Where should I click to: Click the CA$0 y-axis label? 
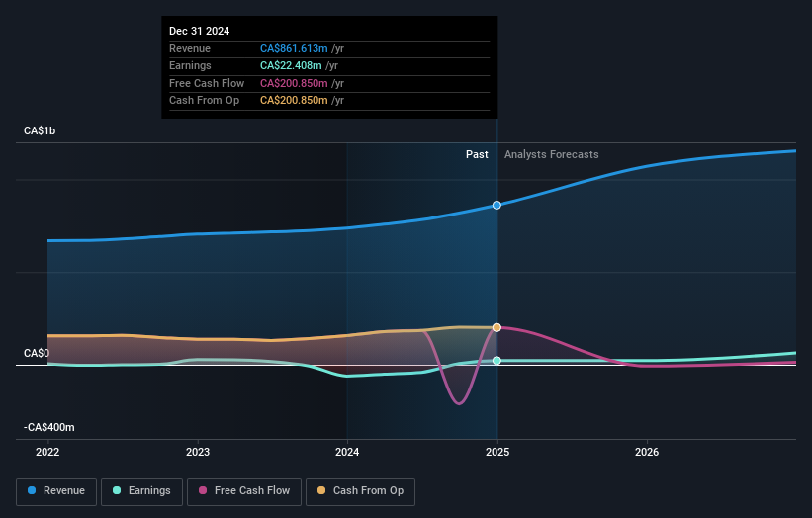[x=37, y=353]
